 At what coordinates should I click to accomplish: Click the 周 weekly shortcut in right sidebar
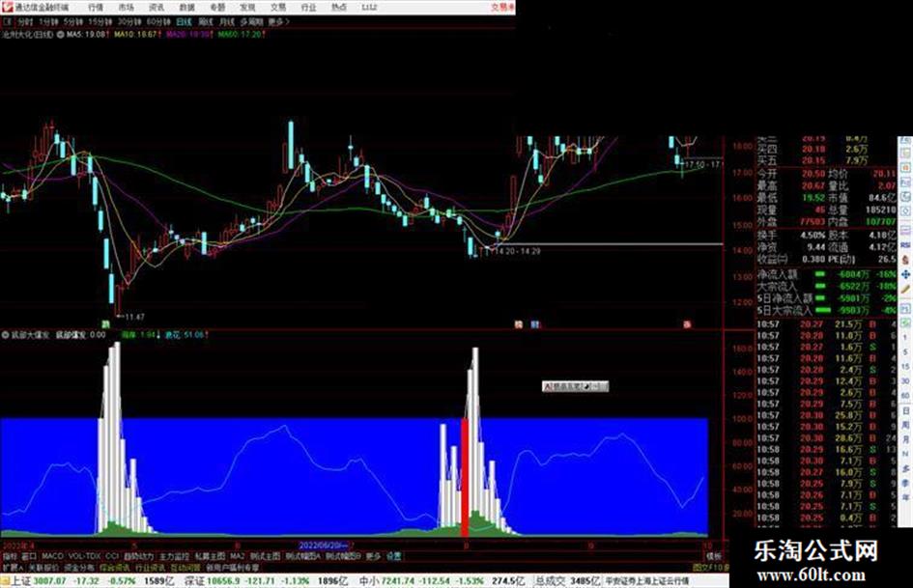[905, 425]
